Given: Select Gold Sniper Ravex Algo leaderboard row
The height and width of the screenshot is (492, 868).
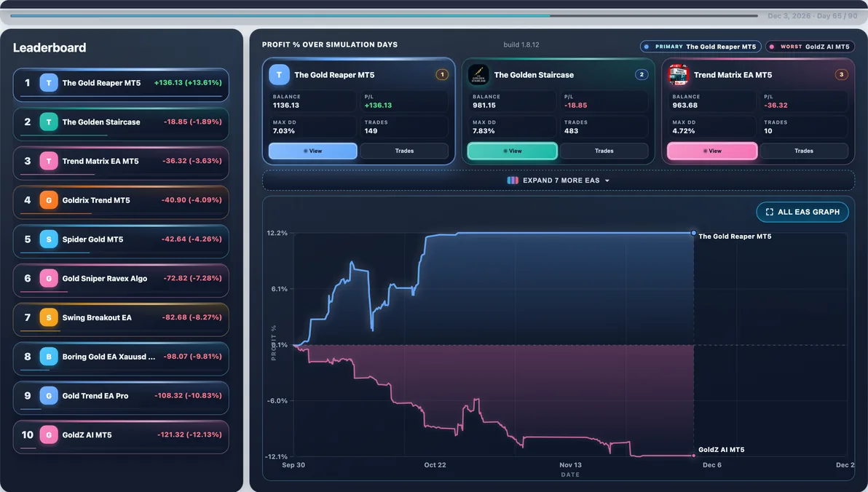Looking at the screenshot, I should [x=121, y=280].
